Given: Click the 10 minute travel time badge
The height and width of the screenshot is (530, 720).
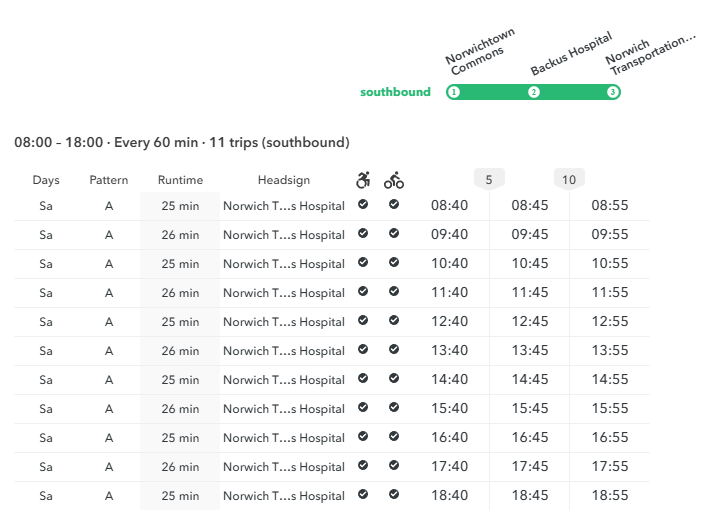Looking at the screenshot, I should [x=569, y=179].
